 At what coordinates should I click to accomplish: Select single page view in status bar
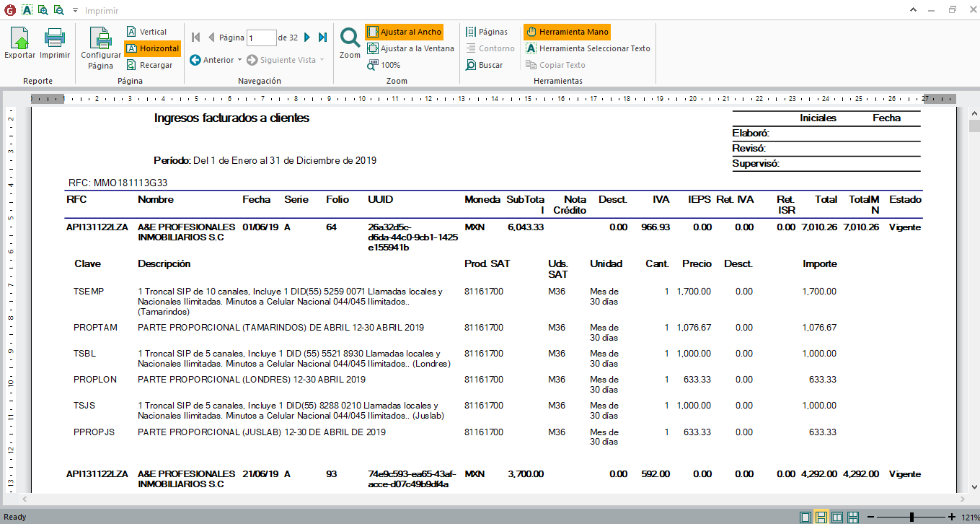click(x=805, y=517)
